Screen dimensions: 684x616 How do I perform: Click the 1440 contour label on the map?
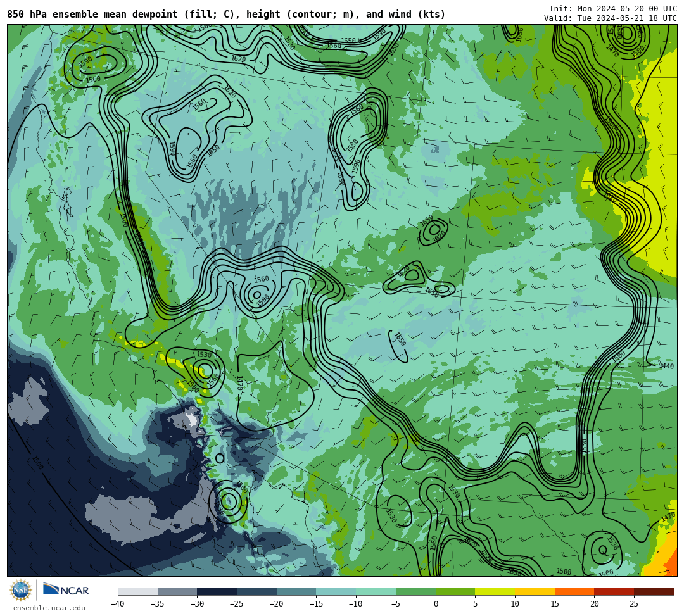pyautogui.click(x=666, y=366)
